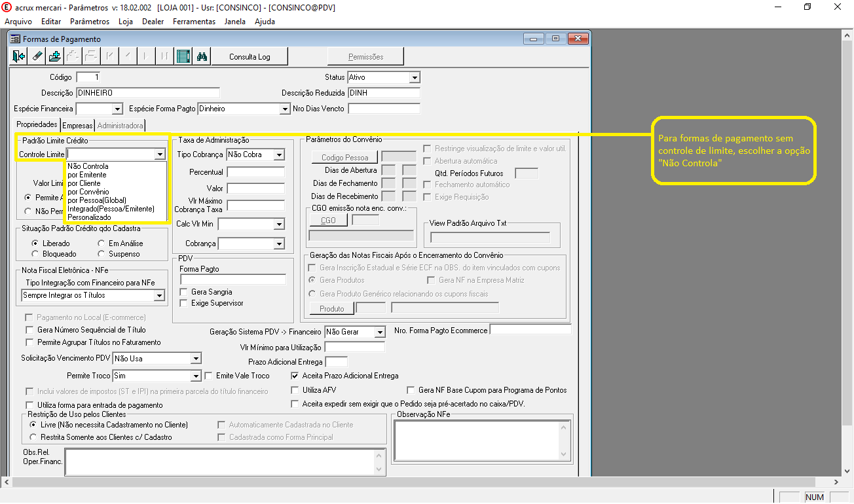Image resolution: width=854 pixels, height=504 pixels.
Task: Click the list grid view icon
Action: (183, 57)
